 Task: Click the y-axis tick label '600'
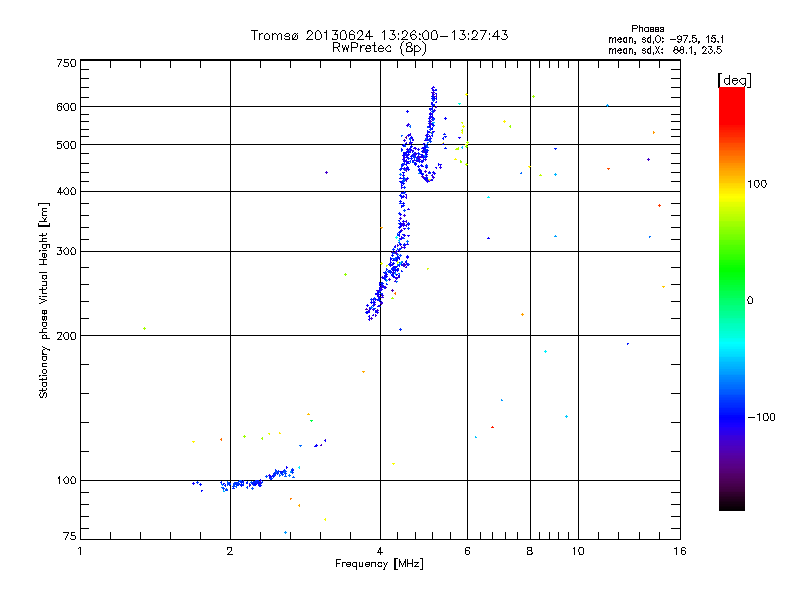[x=66, y=107]
